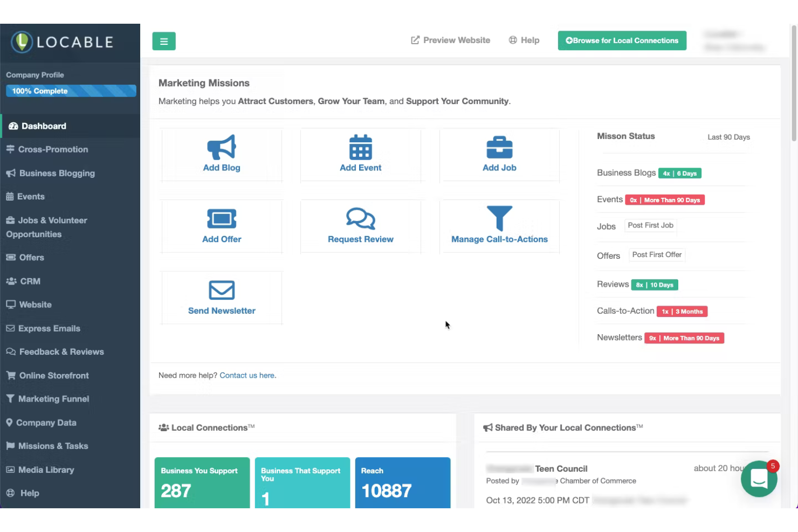Click the Business That Support You card

click(x=302, y=483)
